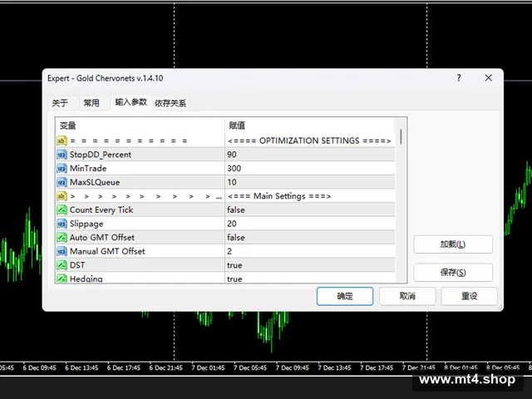Viewport: 532px width, 399px height.
Task: Click the OPTIMIZATION SETTINGS header value
Action: [x=309, y=140]
